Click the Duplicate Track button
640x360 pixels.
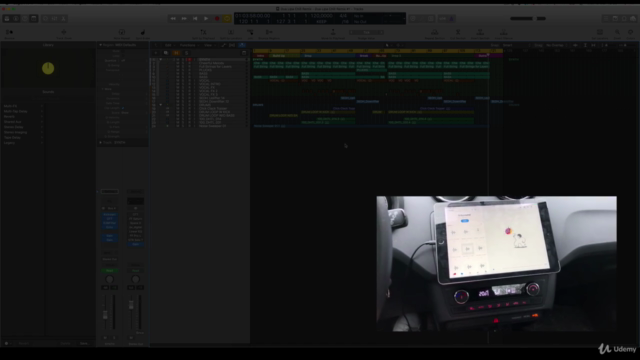coord(165,53)
